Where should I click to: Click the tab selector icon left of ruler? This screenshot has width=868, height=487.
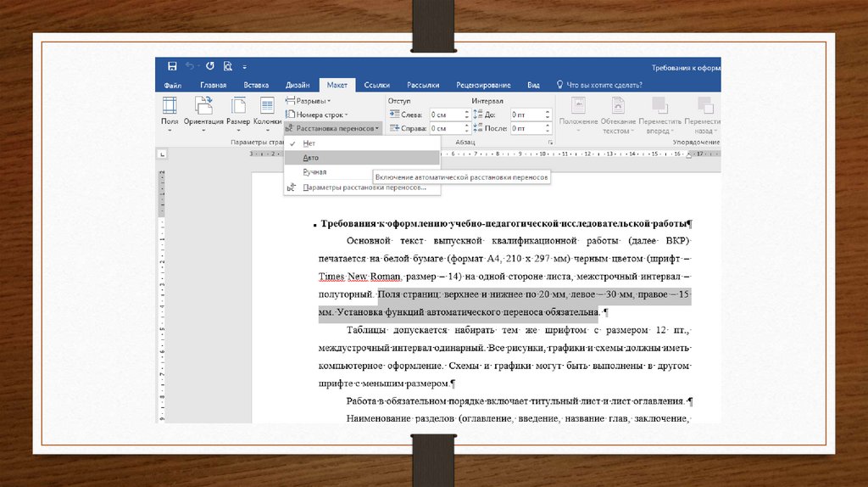pos(163,155)
